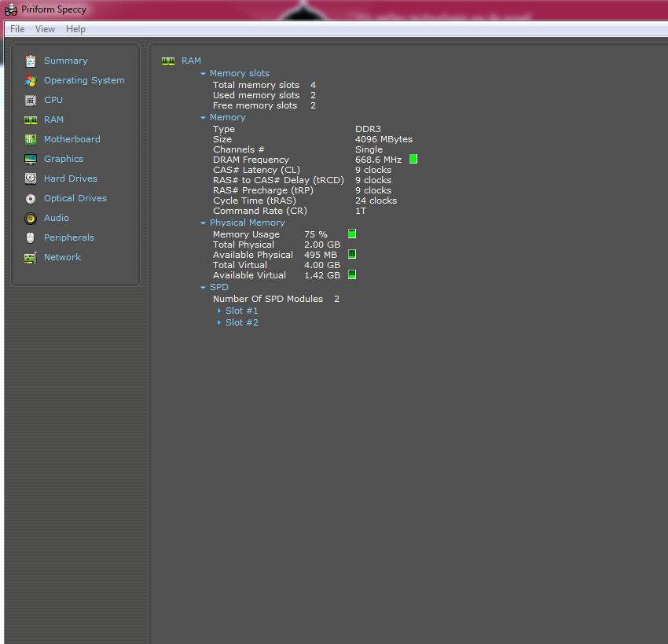Collapse the Memory slots section

tap(204, 74)
